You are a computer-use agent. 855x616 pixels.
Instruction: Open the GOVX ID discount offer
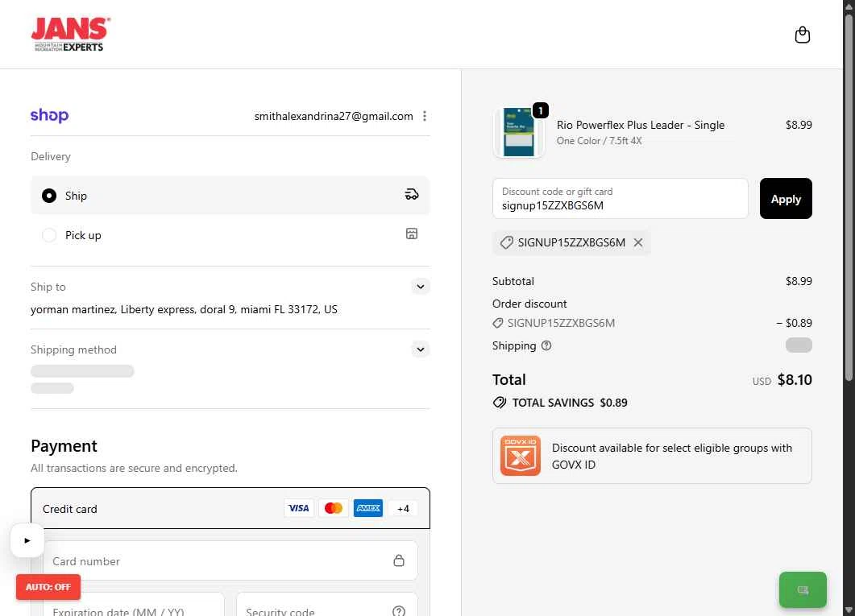[652, 456]
